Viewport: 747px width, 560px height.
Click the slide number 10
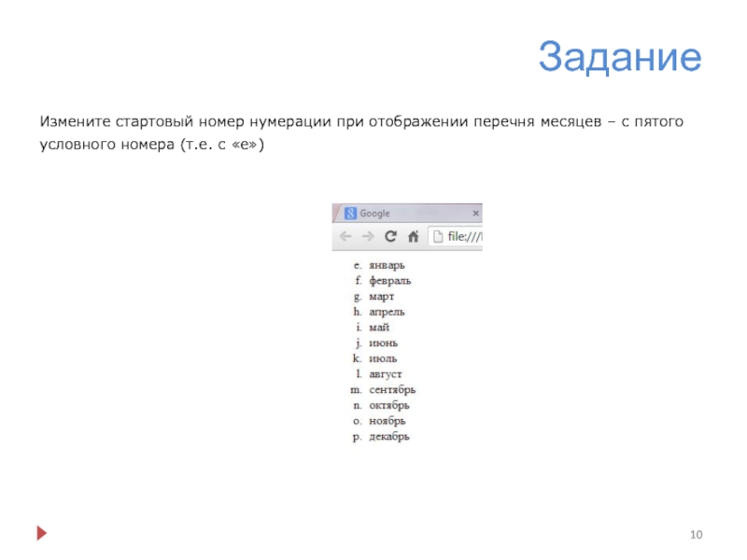click(696, 534)
